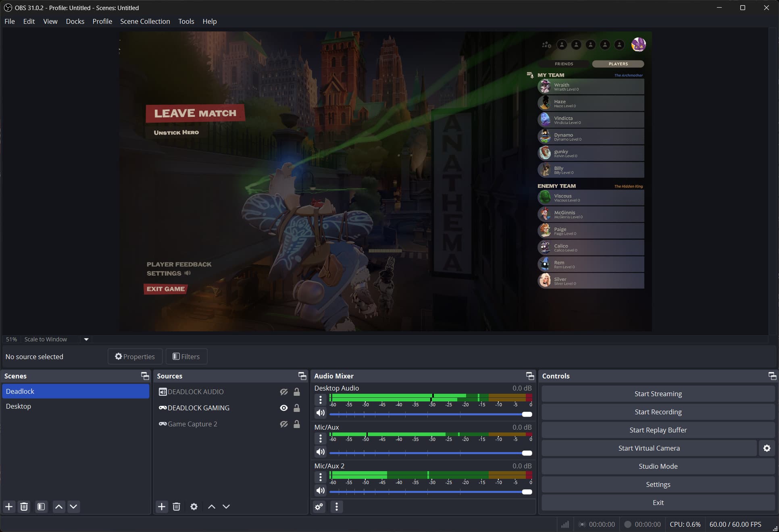
Task: Pop out the Scenes dock
Action: [x=145, y=376]
